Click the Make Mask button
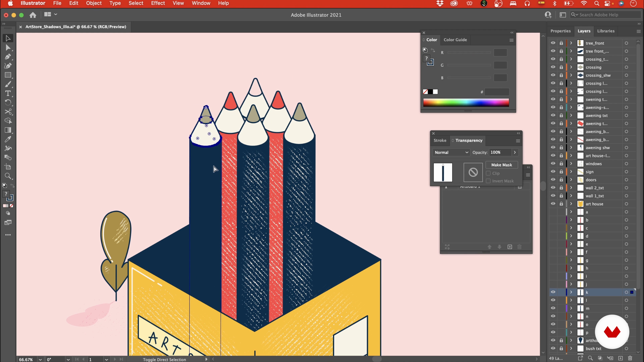The width and height of the screenshot is (644, 362). click(x=501, y=165)
